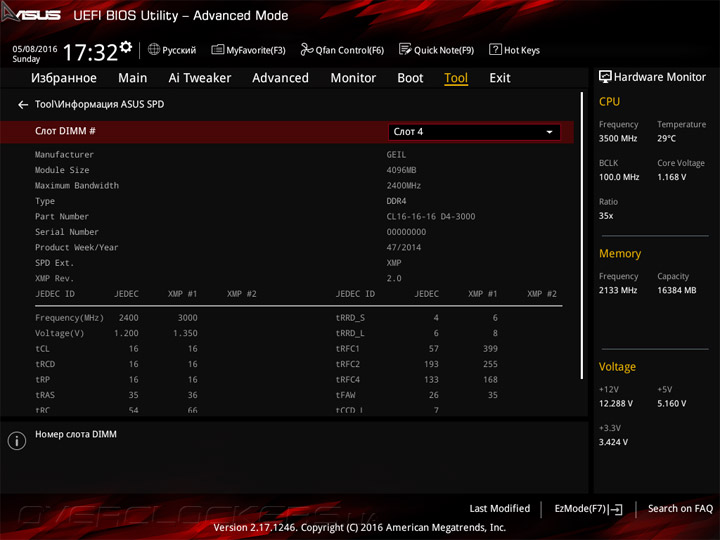
Task: Click the 17:32 clock display
Action: (90, 52)
